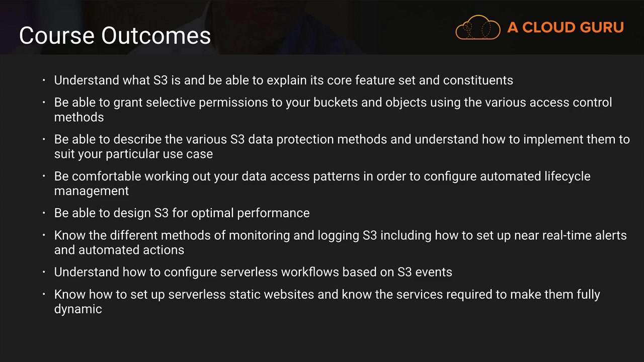Click the bullet about S3 core feature set
Viewport: 644px width, 362px height.
[283, 80]
